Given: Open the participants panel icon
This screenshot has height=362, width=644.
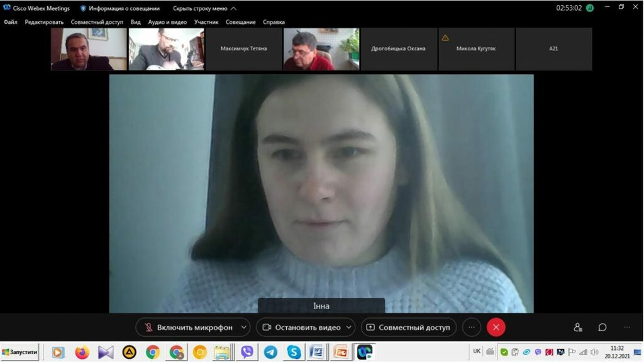Looking at the screenshot, I should pyautogui.click(x=577, y=327).
